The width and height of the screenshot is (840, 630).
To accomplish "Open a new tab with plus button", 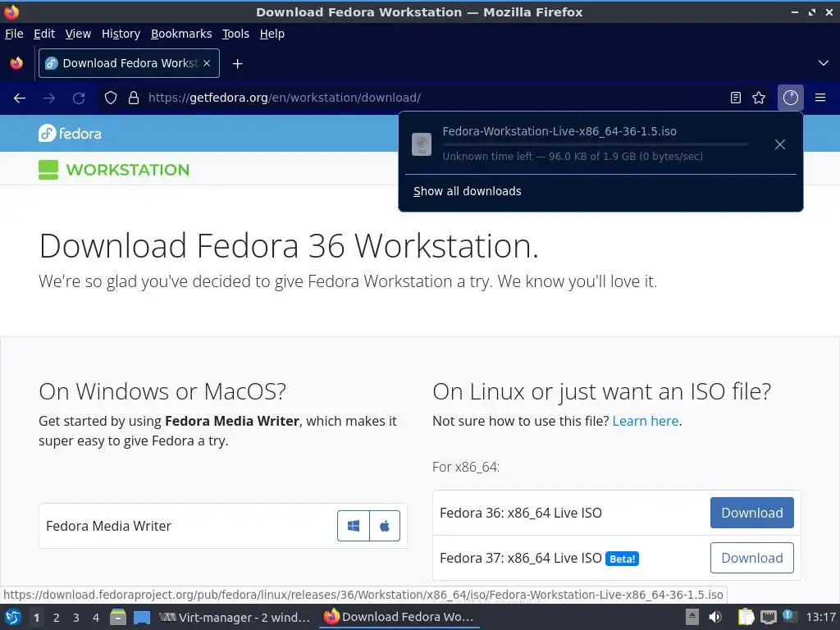I will click(x=237, y=64).
